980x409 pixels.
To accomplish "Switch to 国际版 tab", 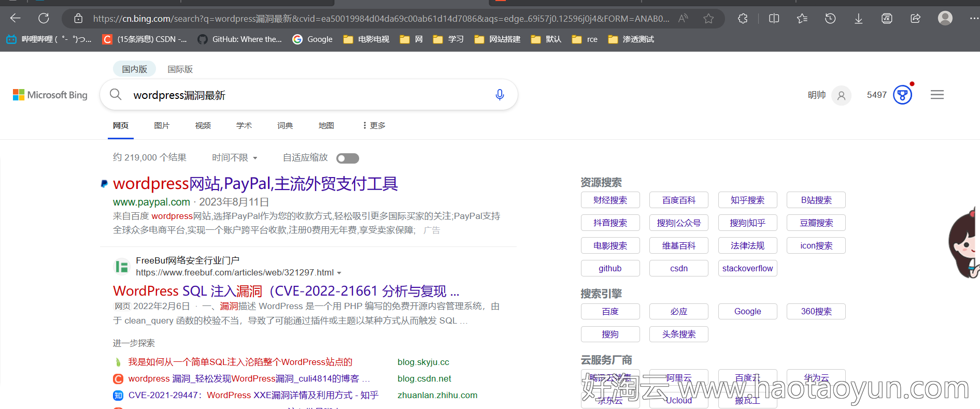I will (180, 69).
